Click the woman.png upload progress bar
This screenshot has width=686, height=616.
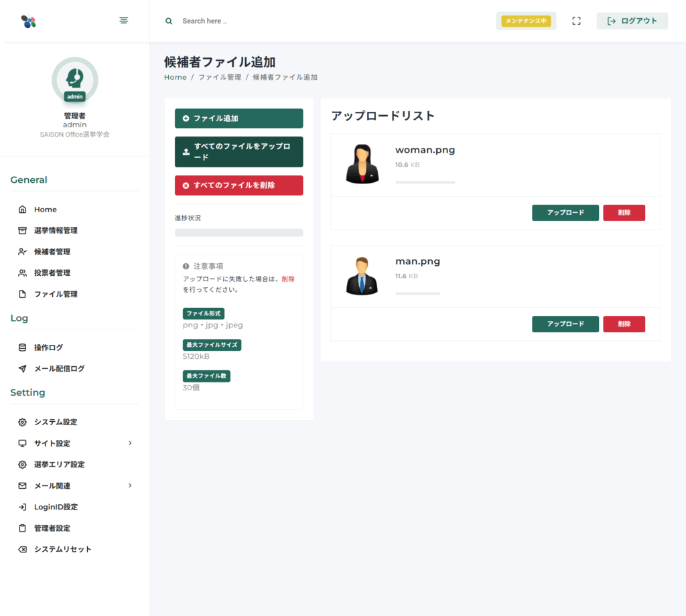click(425, 182)
